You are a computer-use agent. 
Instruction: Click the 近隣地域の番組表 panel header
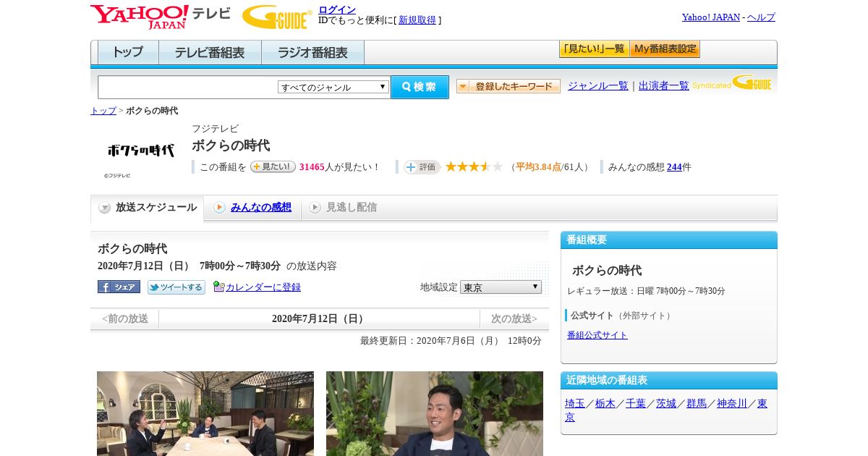tap(669, 380)
